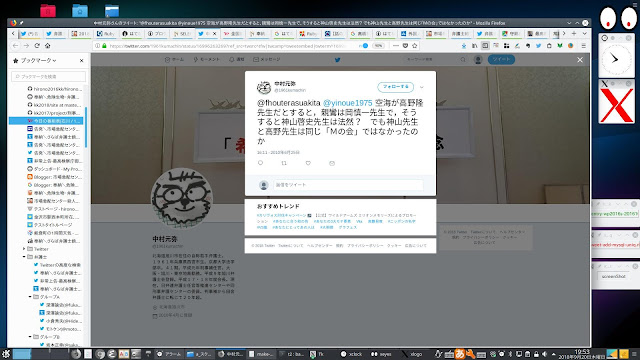Click the Pocket save icon in the address bar
The height and width of the screenshot is (360, 640).
pos(405,46)
